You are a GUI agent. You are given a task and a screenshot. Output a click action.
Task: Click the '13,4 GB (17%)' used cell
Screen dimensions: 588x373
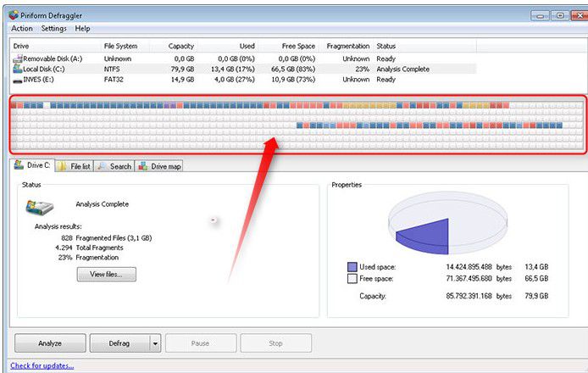coord(232,69)
